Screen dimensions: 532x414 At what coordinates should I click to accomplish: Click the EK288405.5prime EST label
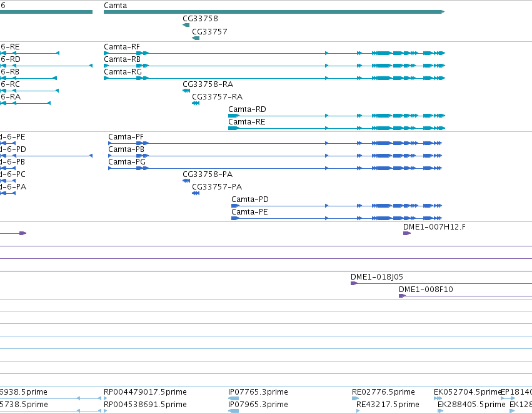tap(471, 405)
